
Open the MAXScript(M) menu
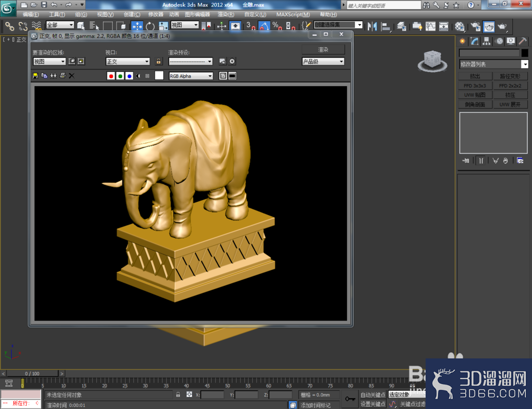293,14
